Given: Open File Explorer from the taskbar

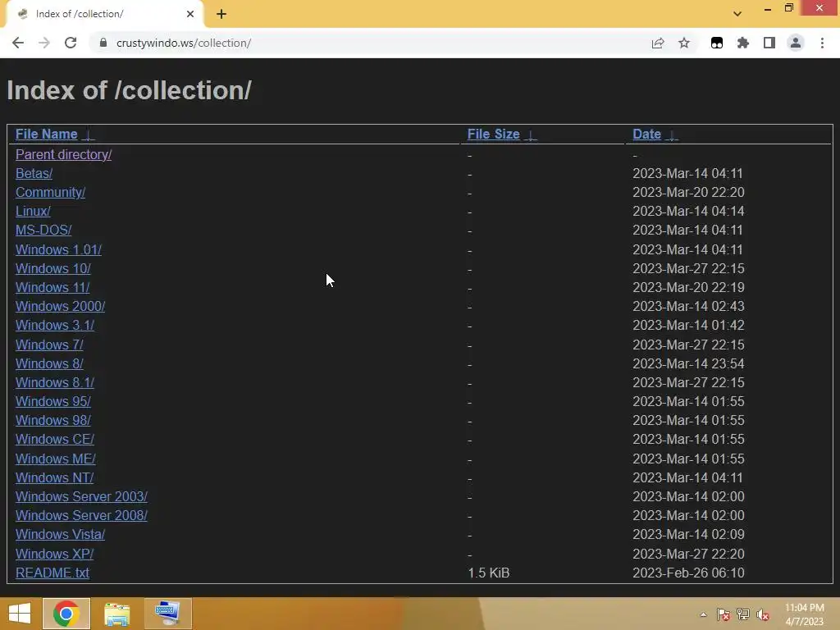Looking at the screenshot, I should tap(116, 614).
